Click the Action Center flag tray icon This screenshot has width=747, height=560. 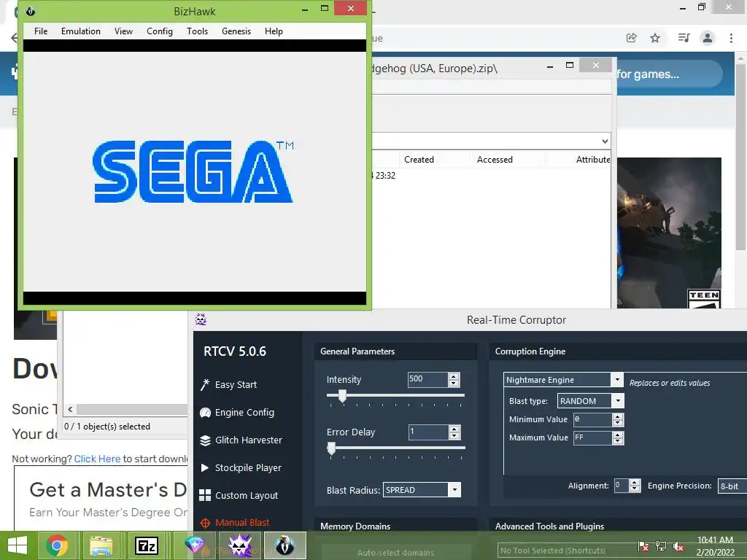tap(643, 546)
